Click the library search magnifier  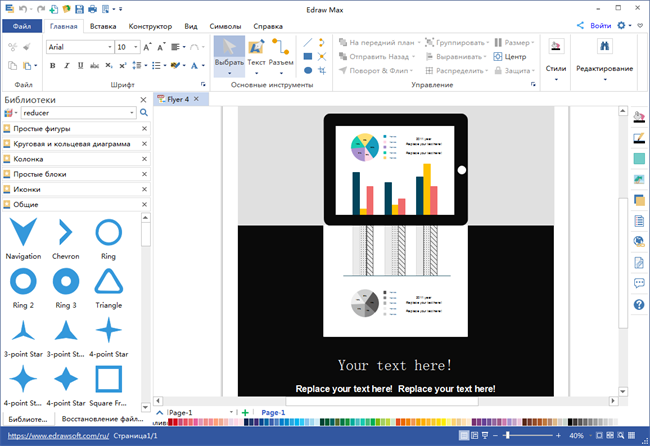pos(144,112)
